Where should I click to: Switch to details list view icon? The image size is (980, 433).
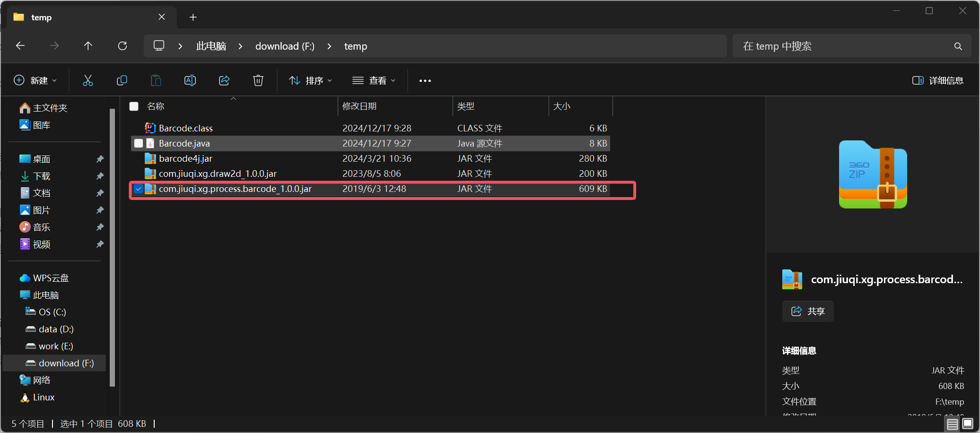tap(953, 424)
